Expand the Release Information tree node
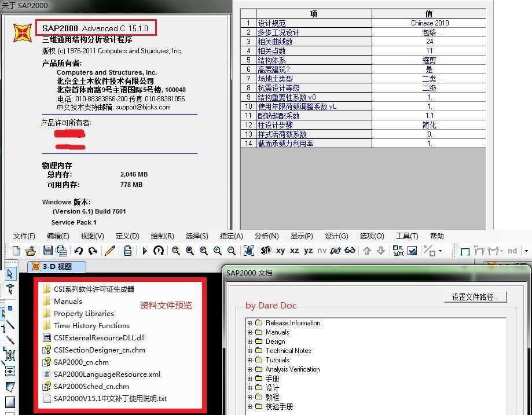532x415 pixels. (250, 323)
